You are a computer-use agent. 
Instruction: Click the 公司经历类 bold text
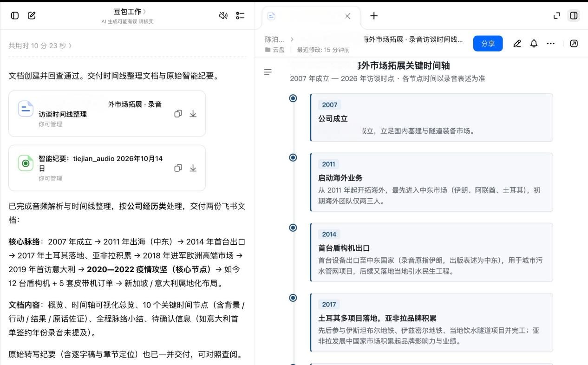tap(147, 206)
